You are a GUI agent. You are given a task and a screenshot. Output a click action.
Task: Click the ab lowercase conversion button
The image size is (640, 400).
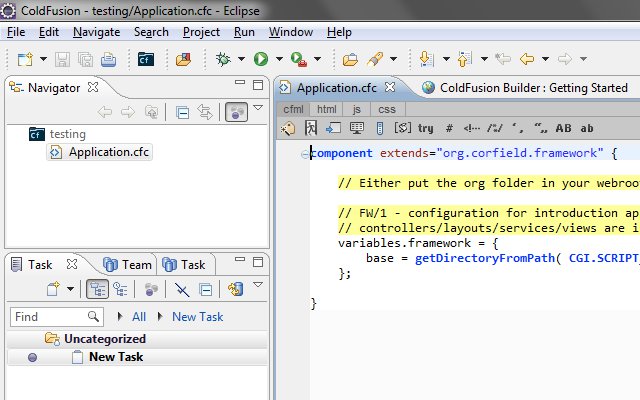587,129
